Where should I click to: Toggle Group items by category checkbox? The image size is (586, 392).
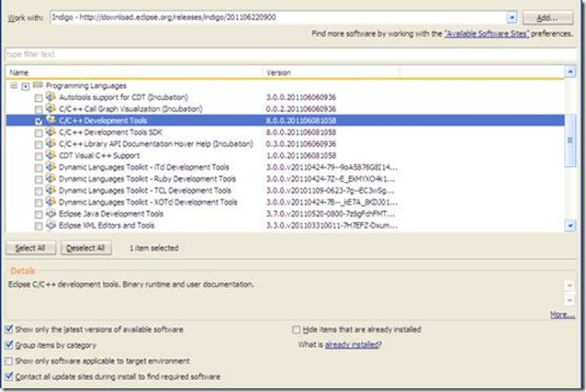point(9,345)
